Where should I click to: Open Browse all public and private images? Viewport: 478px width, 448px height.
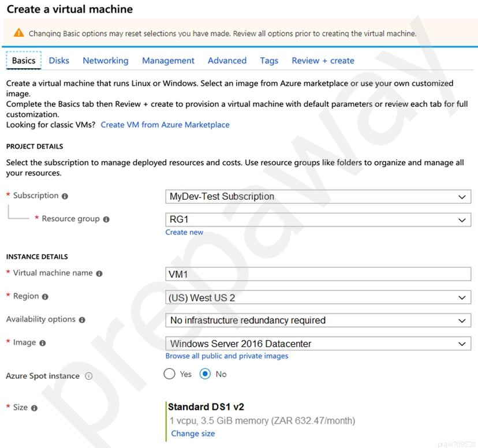[227, 356]
